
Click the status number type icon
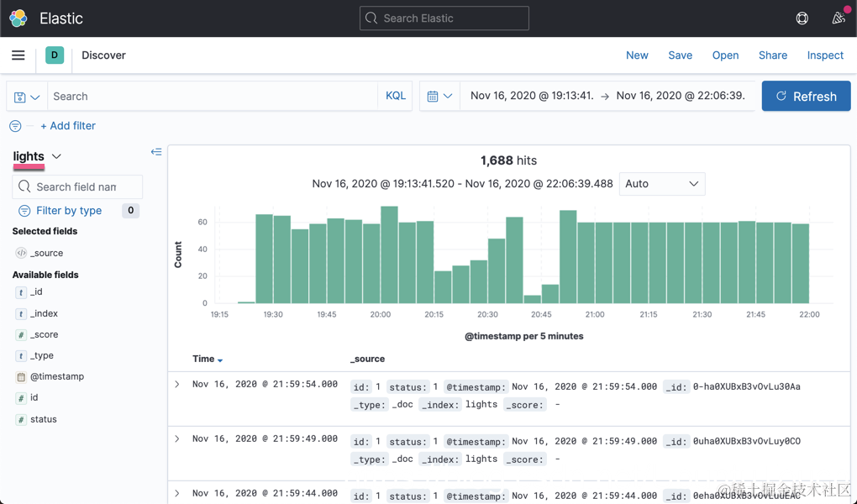[21, 420]
